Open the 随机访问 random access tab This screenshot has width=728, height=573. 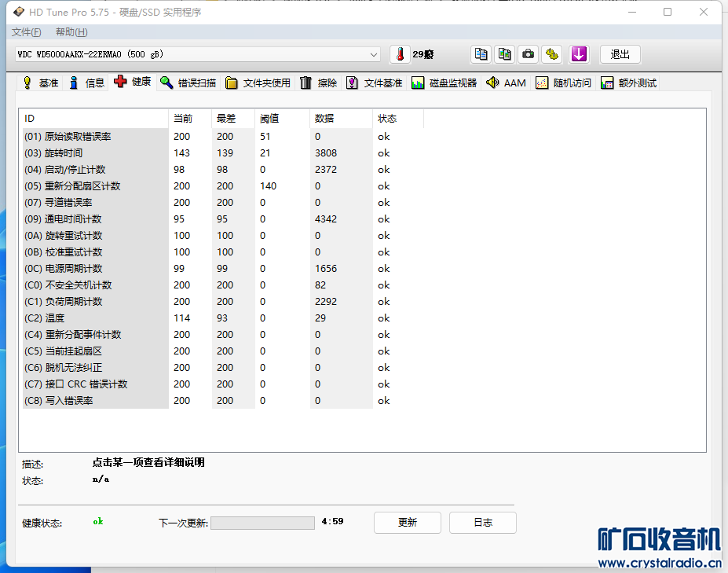563,83
